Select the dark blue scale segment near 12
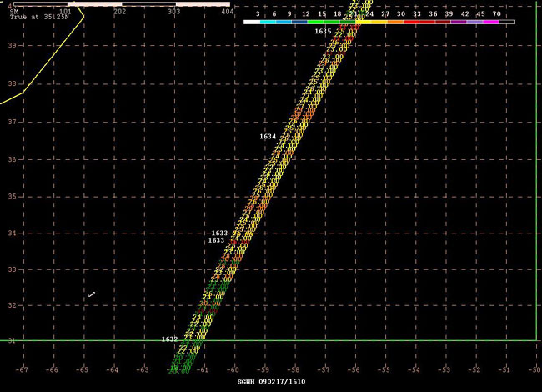The width and height of the screenshot is (542, 392). [299, 22]
